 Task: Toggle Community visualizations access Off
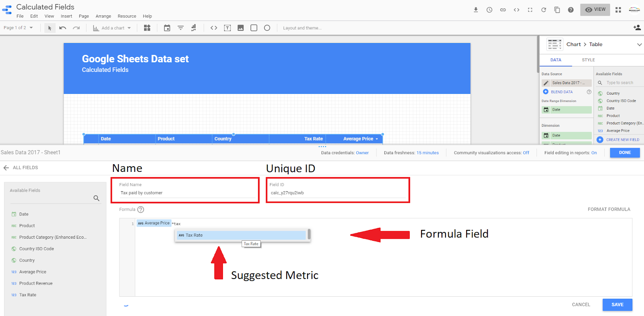[x=526, y=153]
